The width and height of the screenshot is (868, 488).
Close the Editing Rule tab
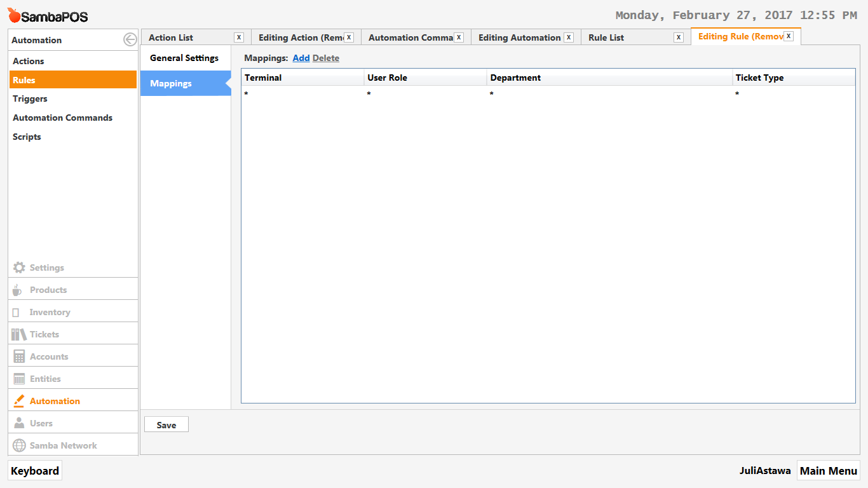click(x=789, y=36)
